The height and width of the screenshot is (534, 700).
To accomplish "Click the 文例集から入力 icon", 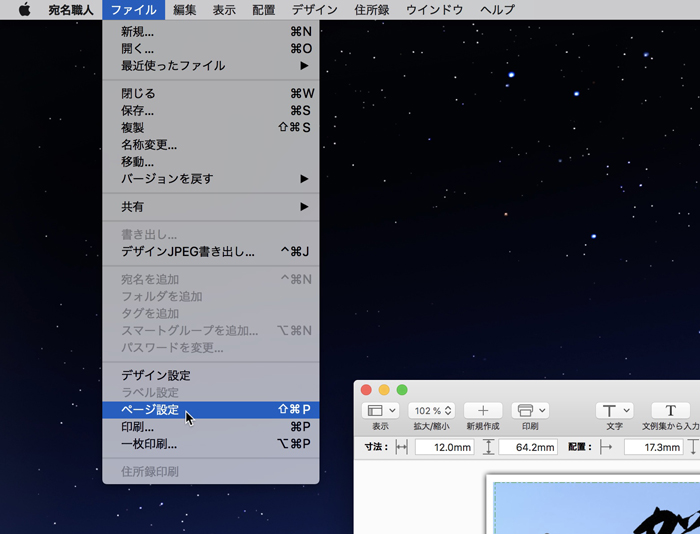I will 670,410.
